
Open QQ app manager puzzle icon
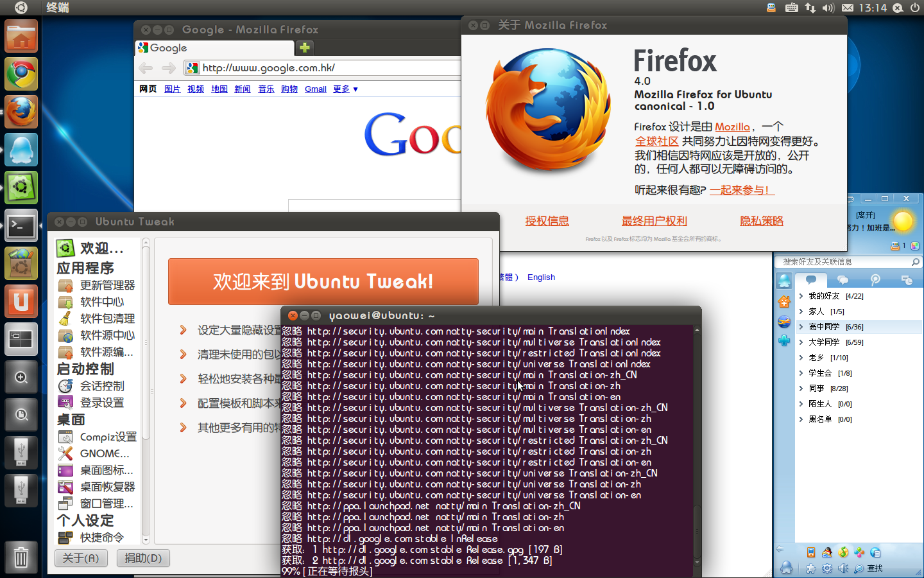(811, 568)
